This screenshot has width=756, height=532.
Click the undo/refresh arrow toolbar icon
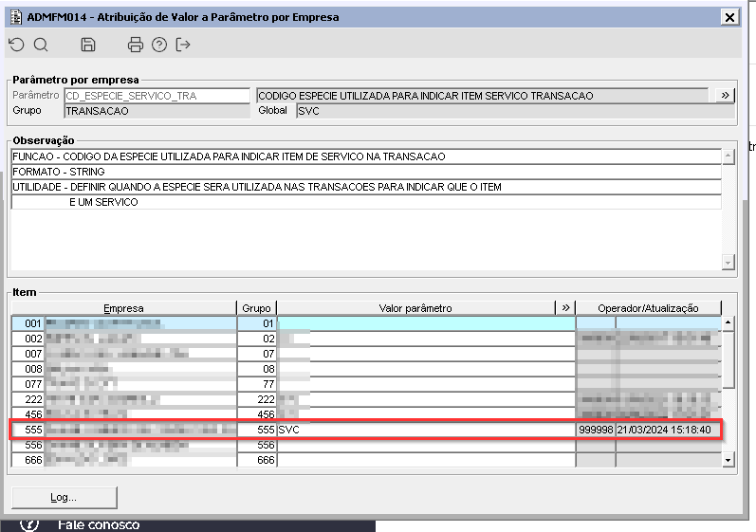click(16, 45)
